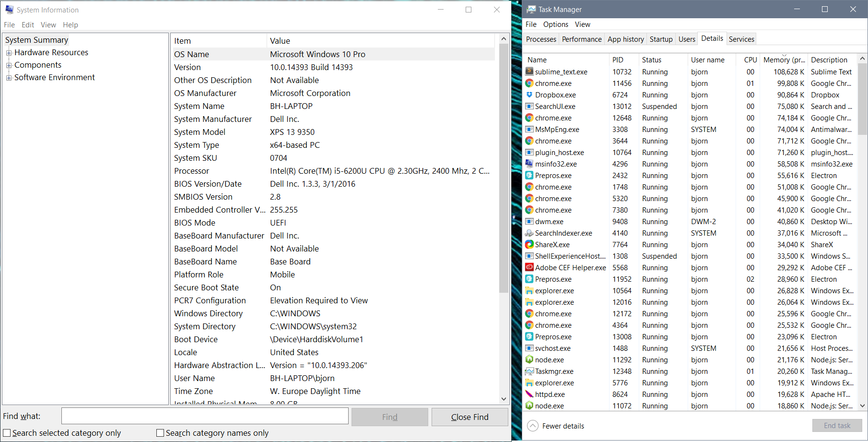Click chrome.exe icon with PID 11456
The width and height of the screenshot is (868, 442).
pyautogui.click(x=529, y=83)
